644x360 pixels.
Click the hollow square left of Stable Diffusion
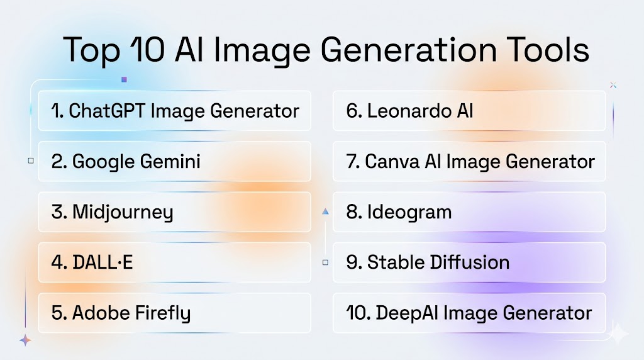click(325, 262)
